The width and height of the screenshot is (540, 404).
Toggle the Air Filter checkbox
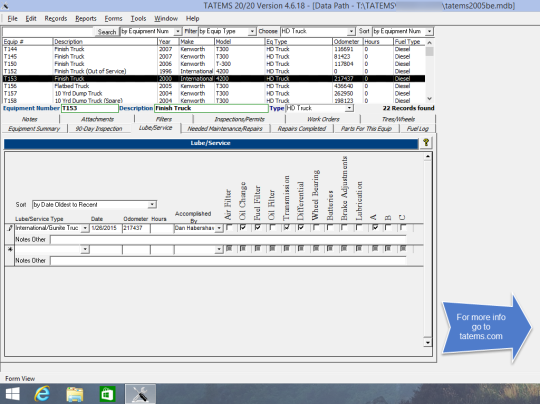[x=229, y=228]
